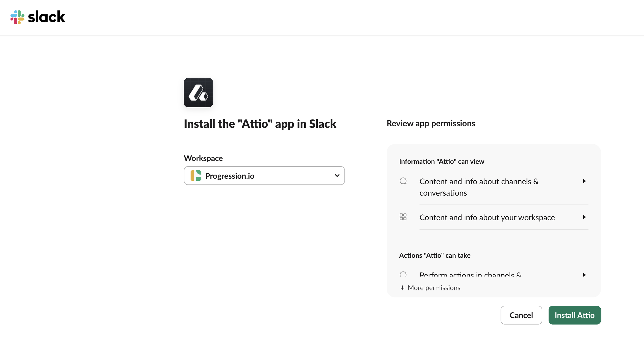The image size is (644, 348).
Task: Open Perform actions in channels row
Action: (x=470, y=275)
